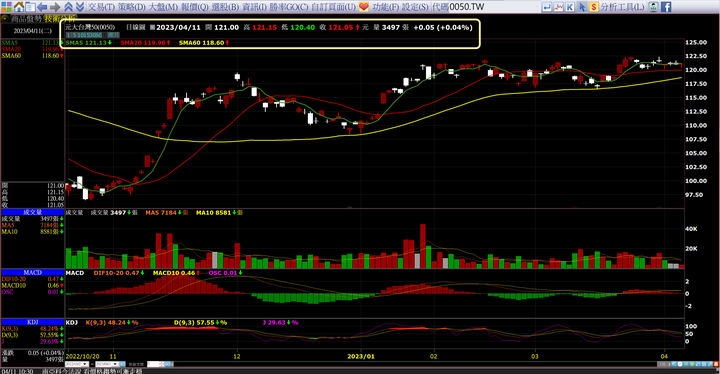Click the 週月 period button
Image resolution: width=720 pixels, height=374 pixels.
tap(113, 35)
